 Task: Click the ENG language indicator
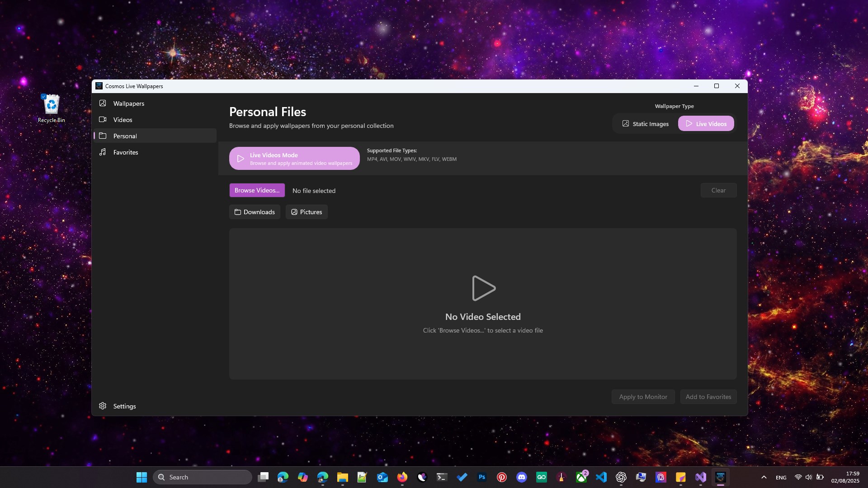(781, 478)
